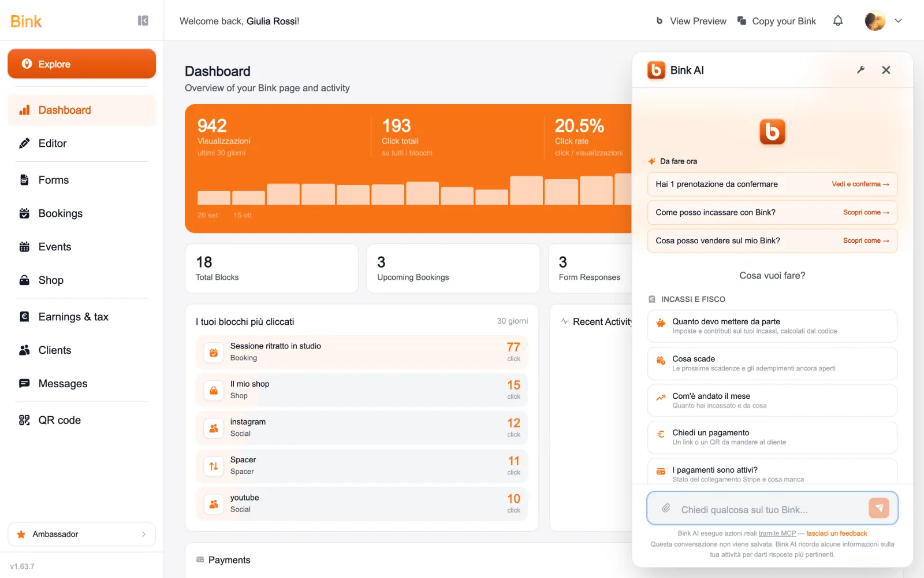The image size is (924, 578).
Task: Open the Upcoming Bookings stat card
Action: pos(453,269)
